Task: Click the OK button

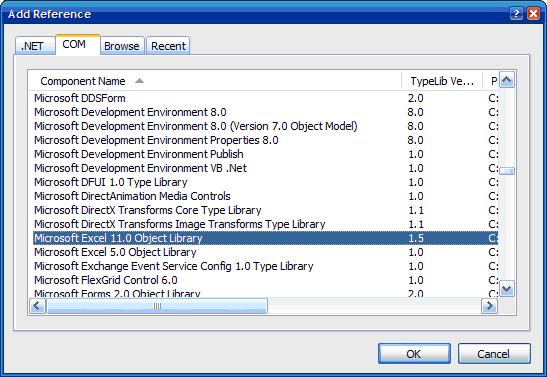Action: [414, 354]
